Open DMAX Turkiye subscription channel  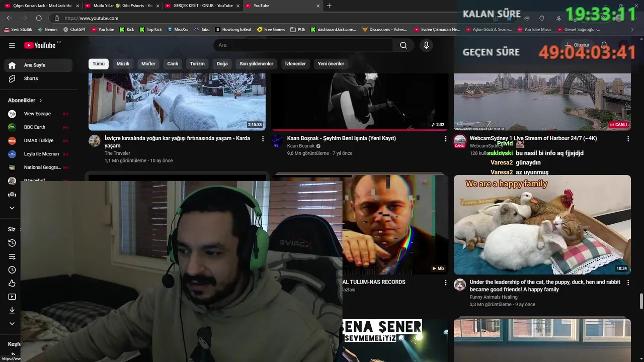click(38, 141)
